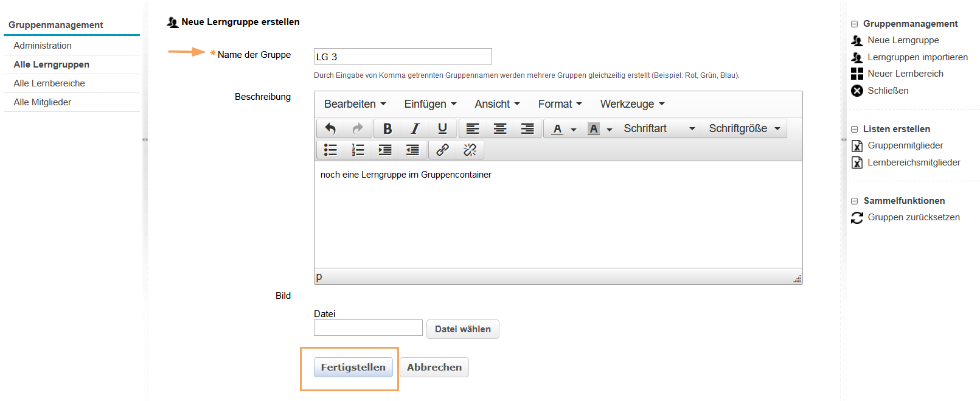
Task: Collapse the Gruppenmanagement toolbox section
Action: point(854,24)
